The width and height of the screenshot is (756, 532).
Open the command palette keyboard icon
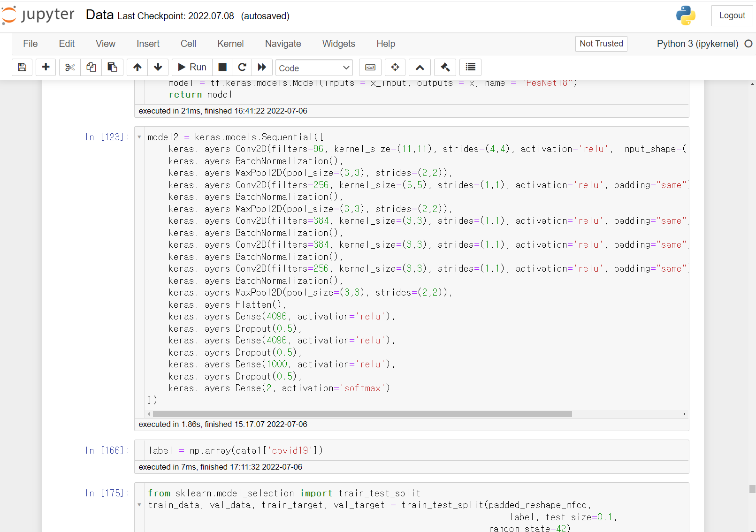tap(370, 67)
